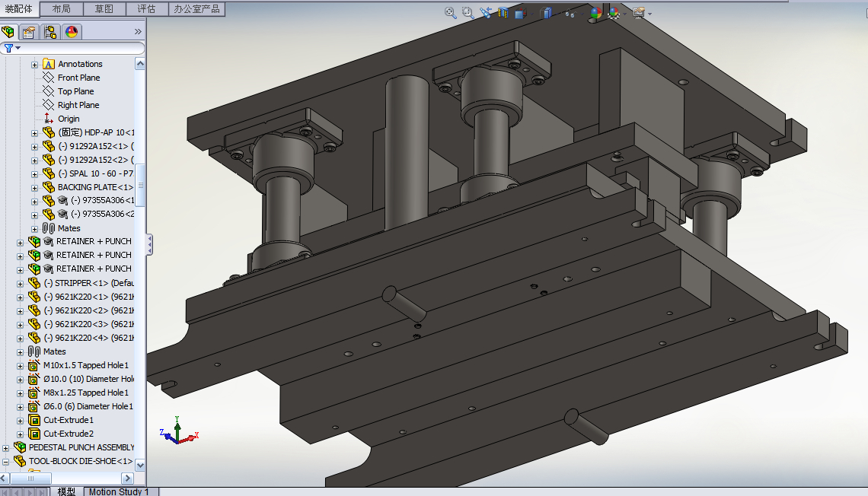Open the ConfigurationManager tab icon
This screenshot has width=868, height=496.
click(x=50, y=32)
